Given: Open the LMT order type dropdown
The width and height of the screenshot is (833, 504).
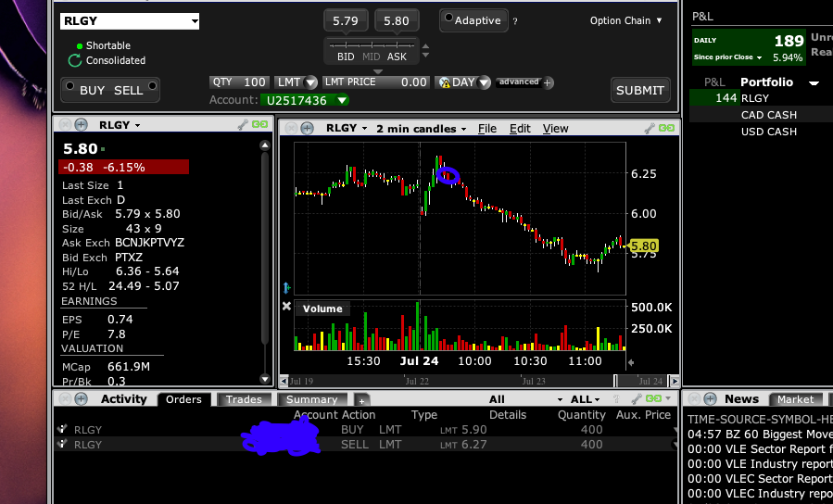Looking at the screenshot, I should 297,82.
